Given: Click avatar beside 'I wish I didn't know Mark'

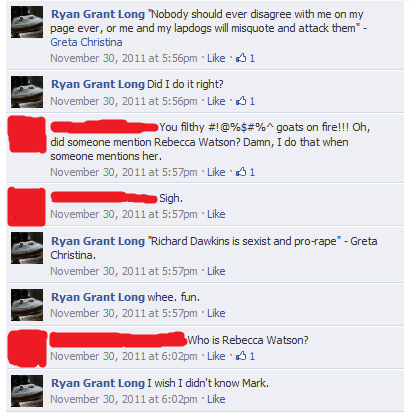Looking at the screenshot, I should pyautogui.click(x=27, y=391).
